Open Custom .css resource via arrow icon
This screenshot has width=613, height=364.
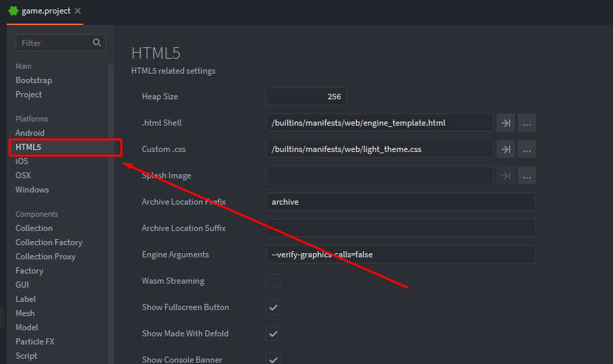(x=506, y=149)
